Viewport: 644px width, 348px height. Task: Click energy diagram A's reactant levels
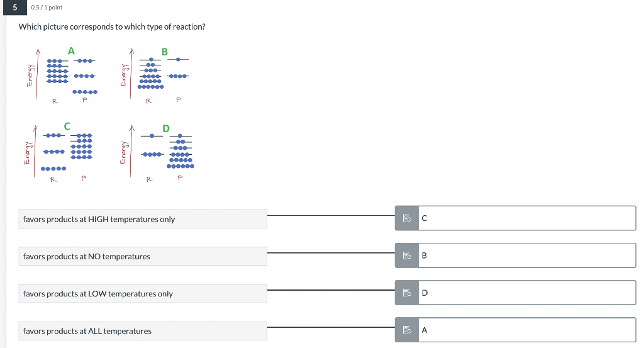58,72
